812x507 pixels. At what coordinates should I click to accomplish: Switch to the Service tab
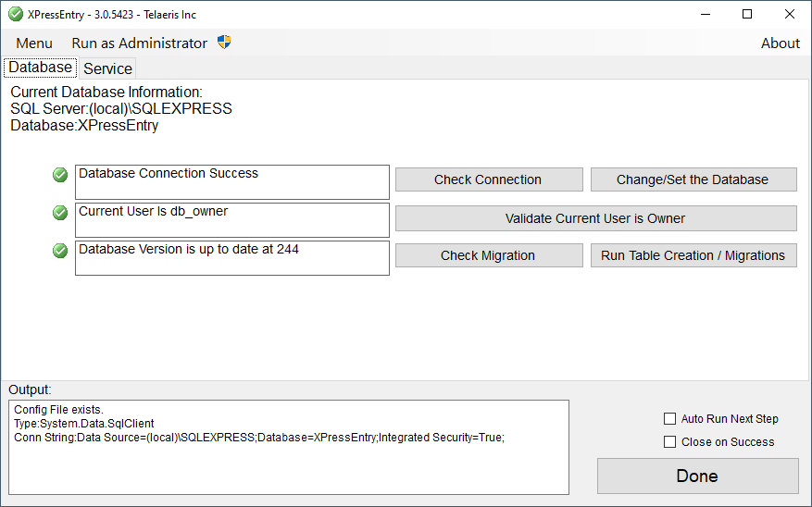tap(107, 68)
